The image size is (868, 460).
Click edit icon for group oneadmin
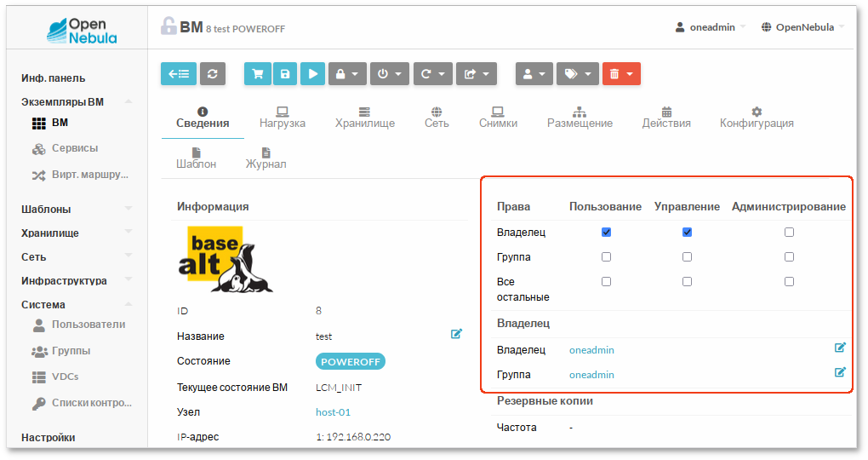coord(840,372)
